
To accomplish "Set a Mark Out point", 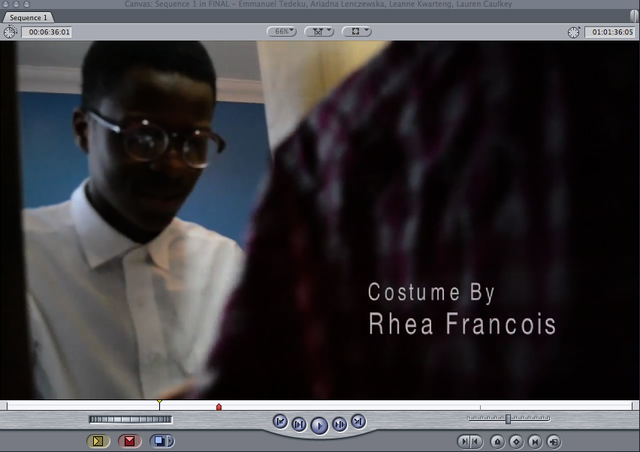I will pyautogui.click(x=476, y=441).
